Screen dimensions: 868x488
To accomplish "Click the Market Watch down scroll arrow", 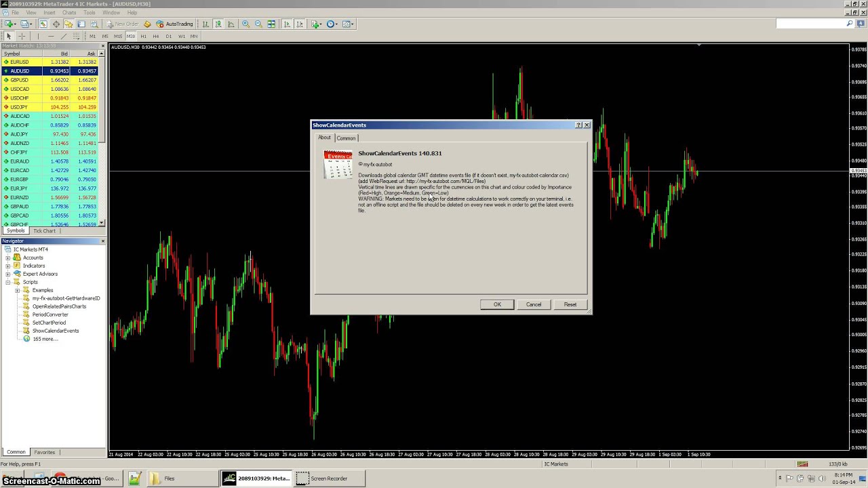I will [102, 223].
